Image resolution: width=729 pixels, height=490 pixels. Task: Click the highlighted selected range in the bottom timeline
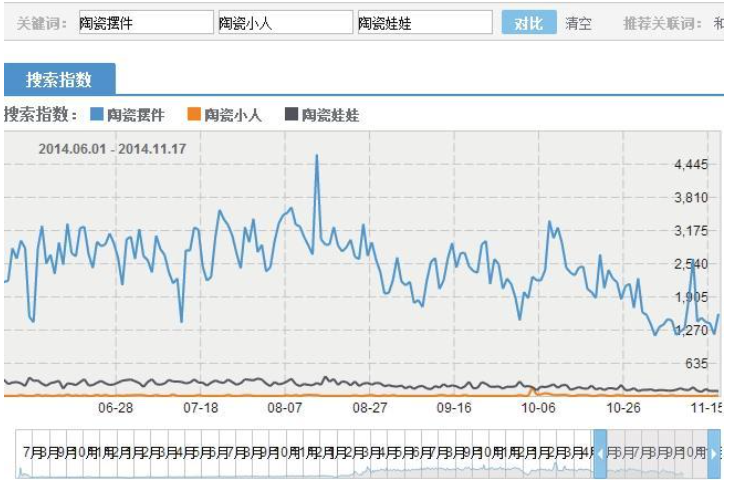pyautogui.click(x=657, y=454)
